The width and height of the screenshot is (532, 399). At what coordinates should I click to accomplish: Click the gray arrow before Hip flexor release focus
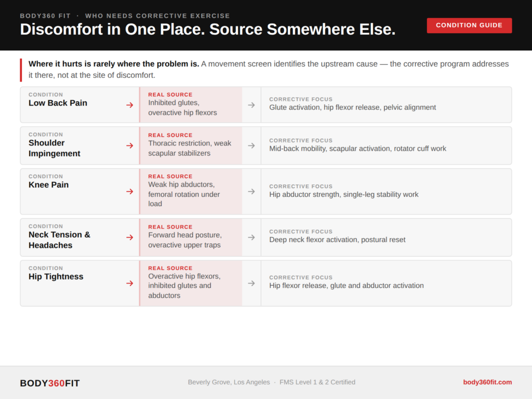[251, 283]
